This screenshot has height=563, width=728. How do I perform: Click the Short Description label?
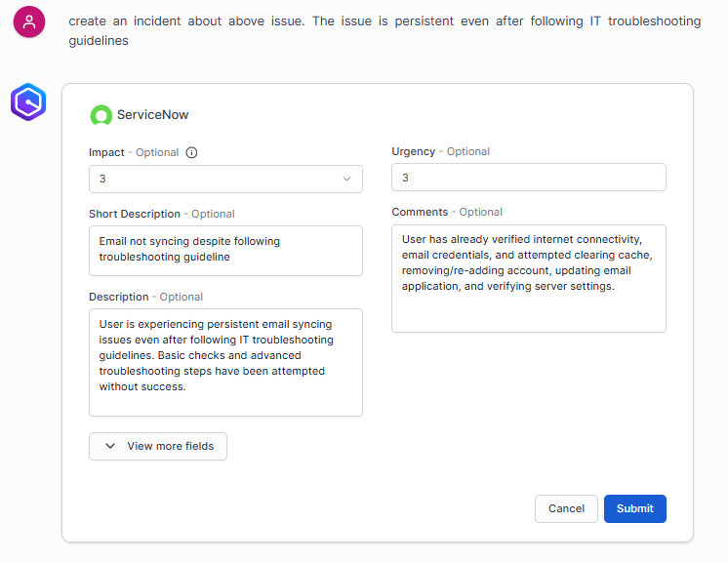pyautogui.click(x=135, y=214)
